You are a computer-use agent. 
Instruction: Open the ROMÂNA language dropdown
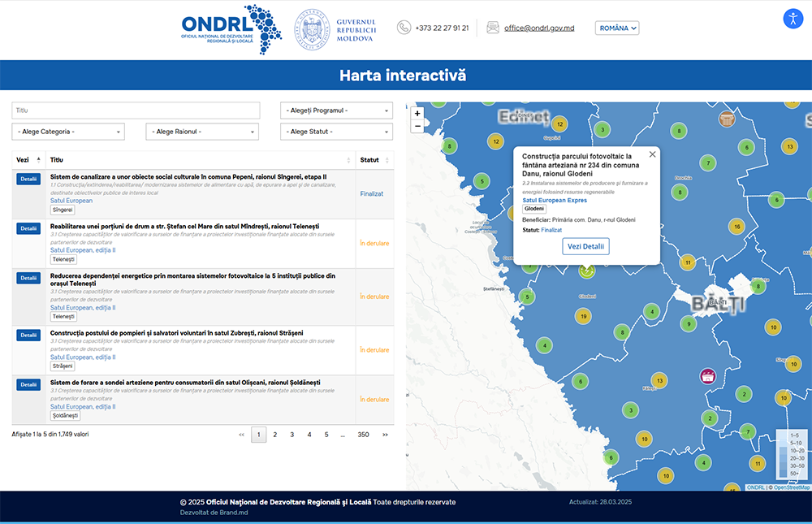coord(617,28)
